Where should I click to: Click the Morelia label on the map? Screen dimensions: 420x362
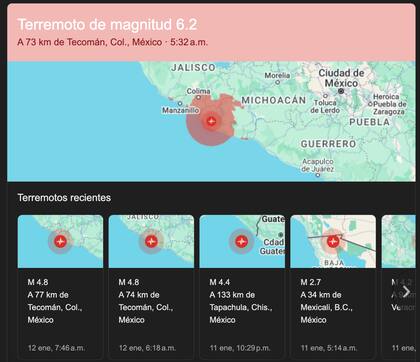tap(277, 75)
